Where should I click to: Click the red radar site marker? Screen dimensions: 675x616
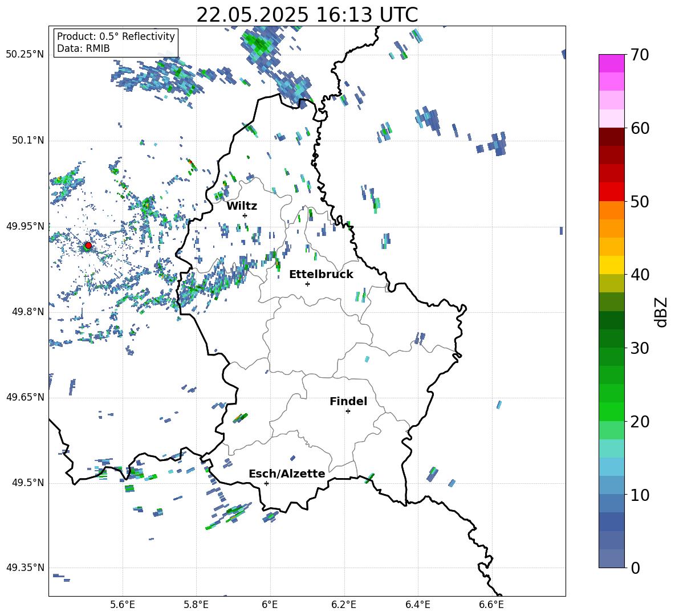click(88, 245)
